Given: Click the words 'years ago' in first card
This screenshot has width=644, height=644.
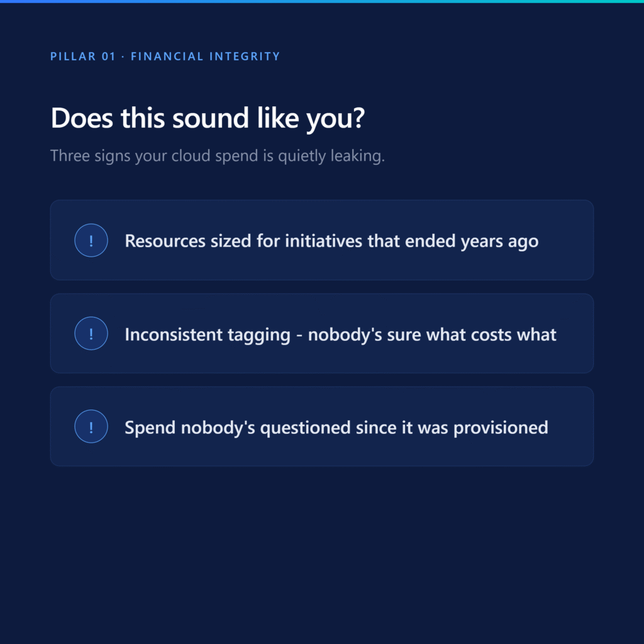Looking at the screenshot, I should [x=499, y=241].
